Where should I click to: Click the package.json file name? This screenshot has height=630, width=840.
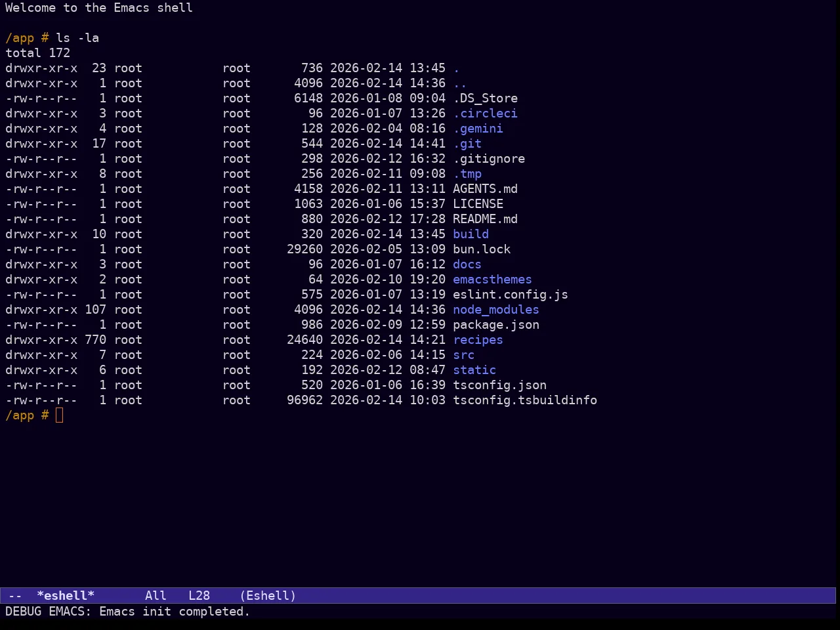tap(496, 325)
